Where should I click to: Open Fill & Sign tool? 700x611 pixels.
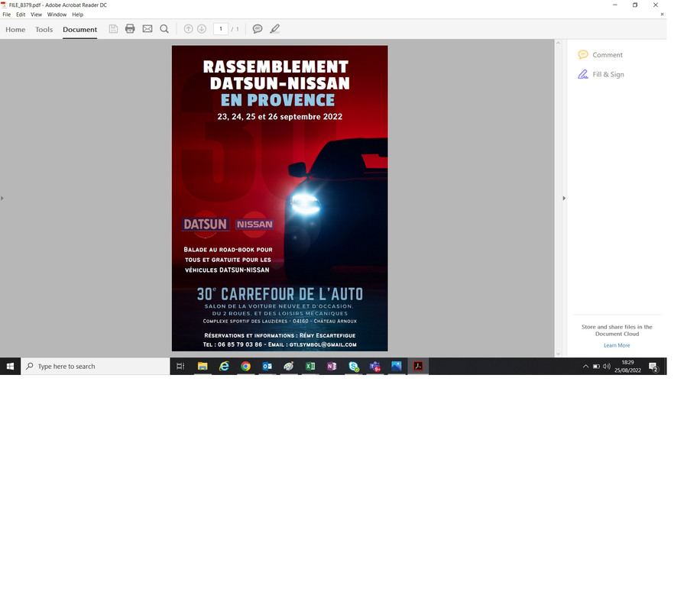click(x=601, y=75)
